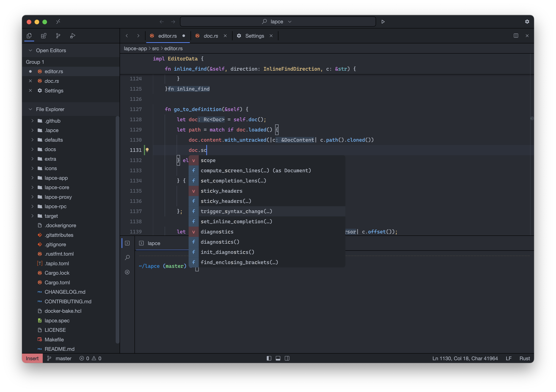This screenshot has height=392, width=556.
Task: Toggle the left panel from the status bar
Action: tap(269, 358)
